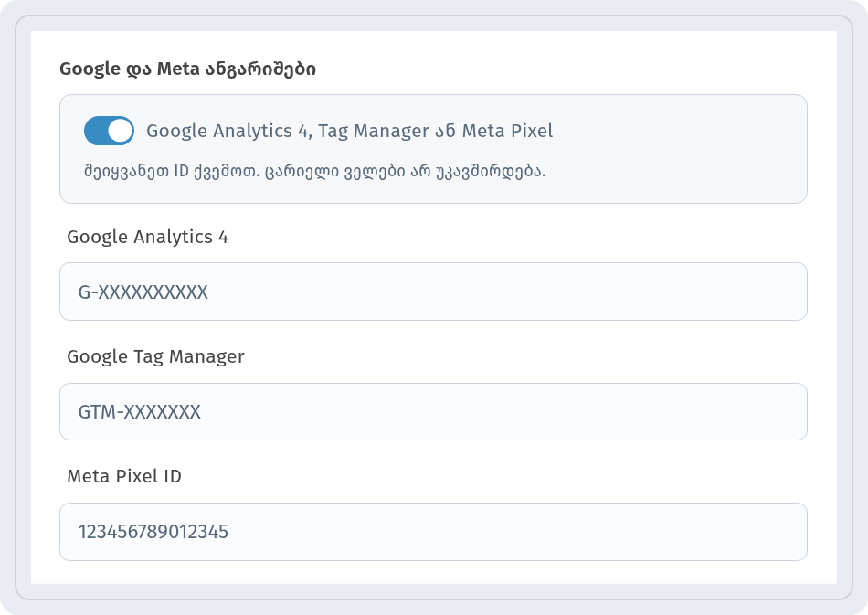Click the 'Meta Pixel ID' field label

(x=124, y=476)
